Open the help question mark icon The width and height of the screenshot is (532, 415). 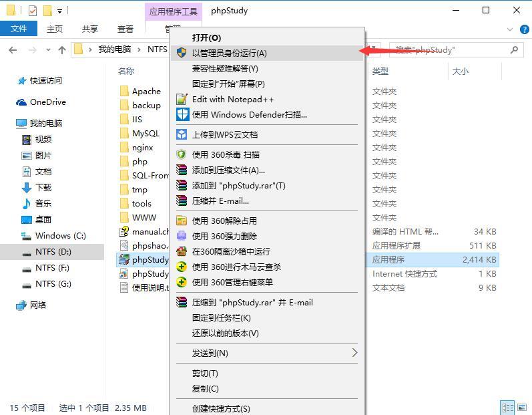(x=524, y=29)
